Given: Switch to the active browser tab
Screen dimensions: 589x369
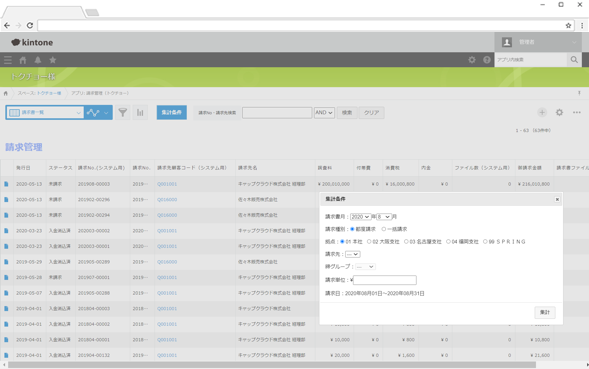Looking at the screenshot, I should coord(43,12).
